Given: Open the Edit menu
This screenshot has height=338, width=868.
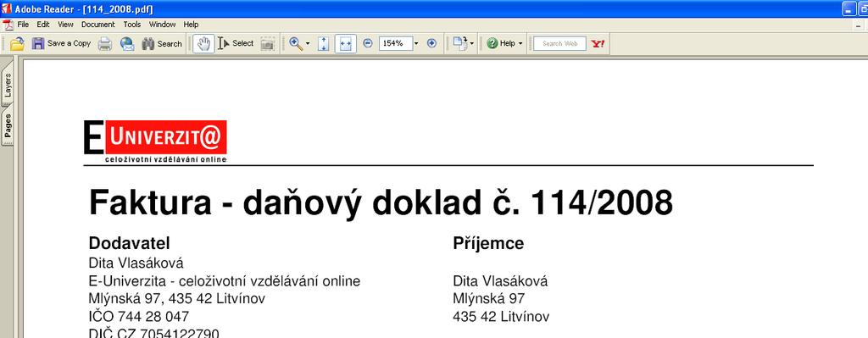Looking at the screenshot, I should (x=43, y=25).
